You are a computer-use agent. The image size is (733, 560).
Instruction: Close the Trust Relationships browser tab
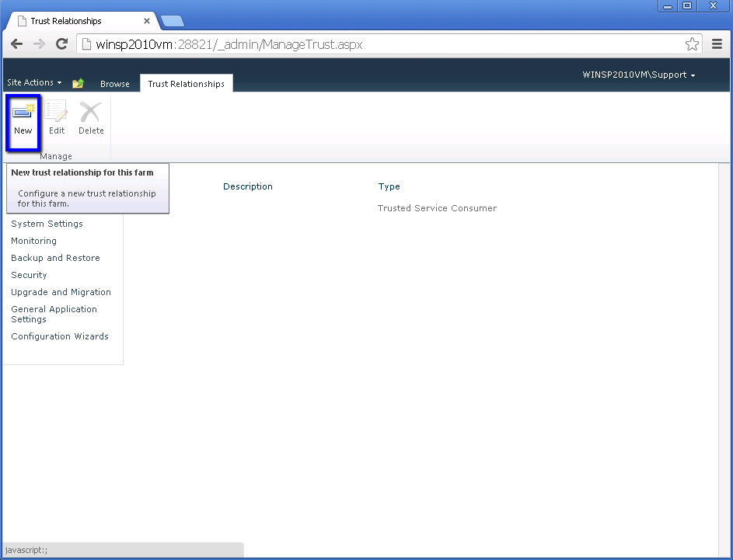(x=147, y=21)
